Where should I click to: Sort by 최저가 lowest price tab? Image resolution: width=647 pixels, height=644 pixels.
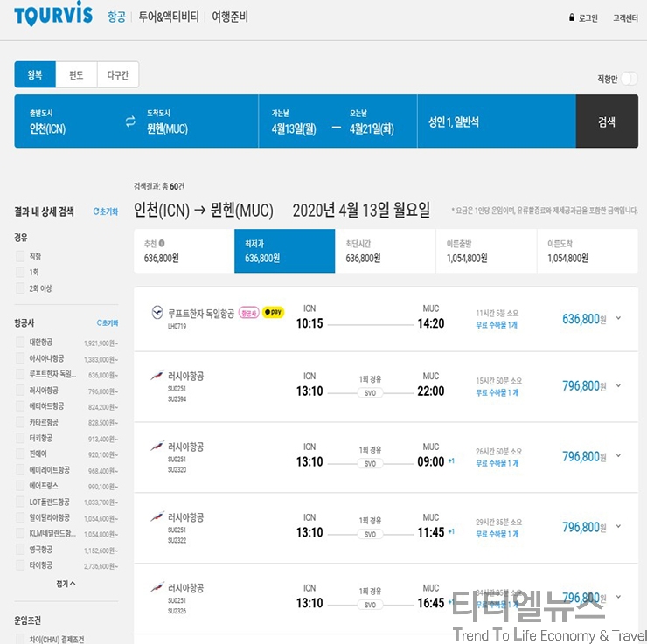[x=285, y=251]
